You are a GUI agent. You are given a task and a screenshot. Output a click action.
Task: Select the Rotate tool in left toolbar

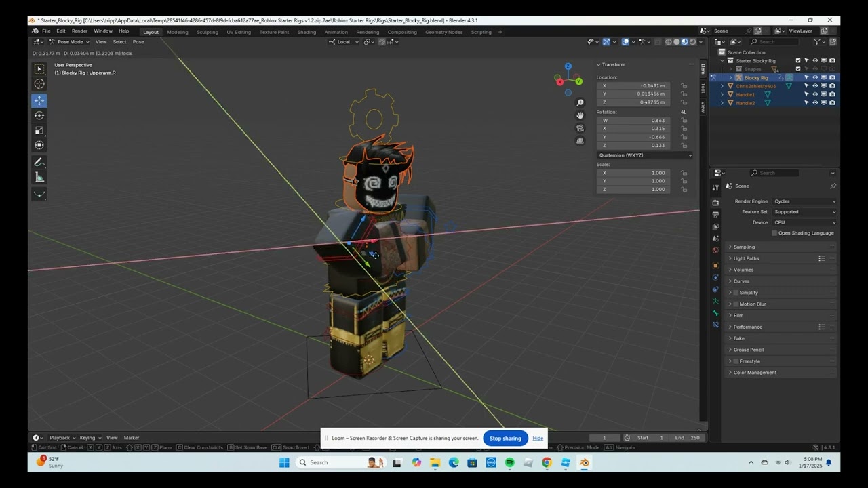tap(39, 115)
